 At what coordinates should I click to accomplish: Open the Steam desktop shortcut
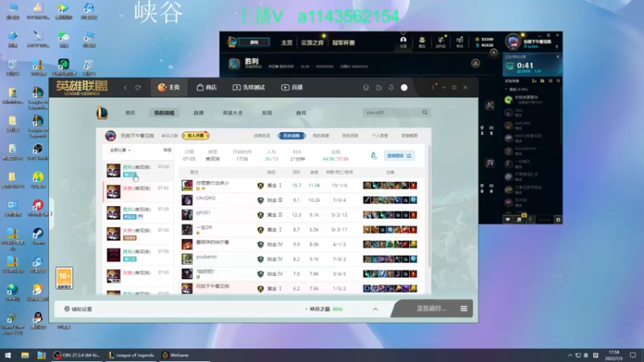[x=38, y=236]
